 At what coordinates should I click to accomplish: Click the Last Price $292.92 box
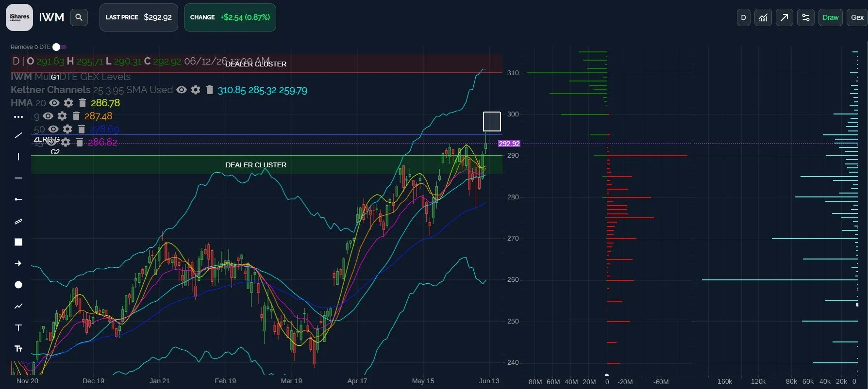[x=139, y=17]
